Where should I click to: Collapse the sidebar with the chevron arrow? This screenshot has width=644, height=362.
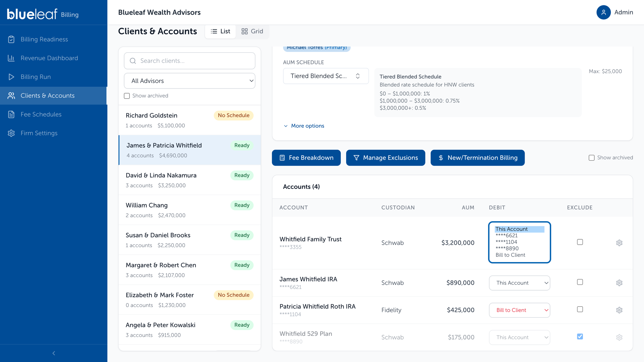(54, 353)
